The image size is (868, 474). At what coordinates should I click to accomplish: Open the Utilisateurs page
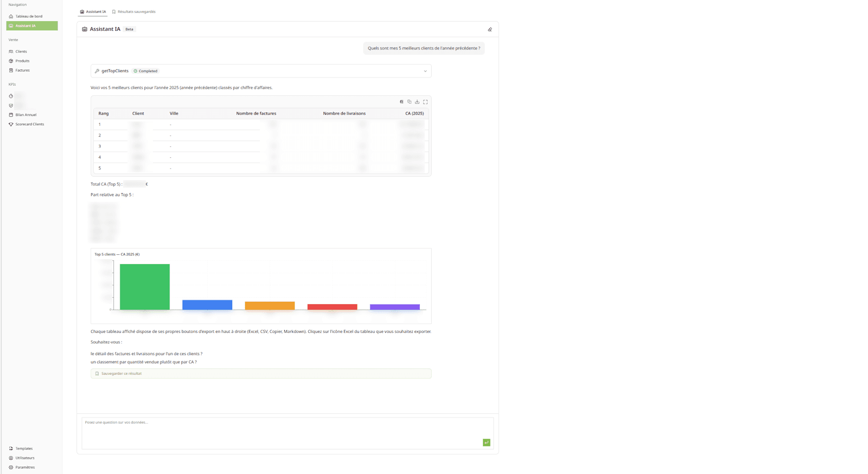point(25,458)
